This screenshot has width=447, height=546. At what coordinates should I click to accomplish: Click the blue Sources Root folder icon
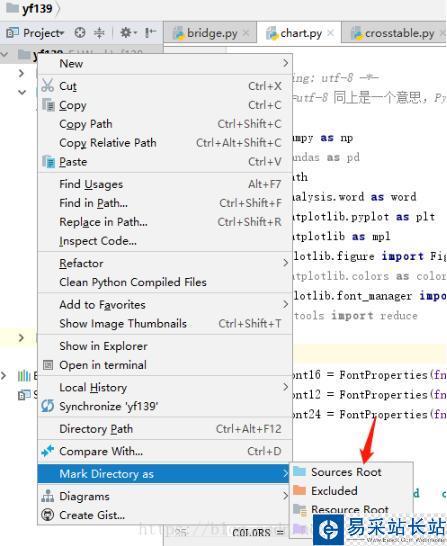coord(299,472)
